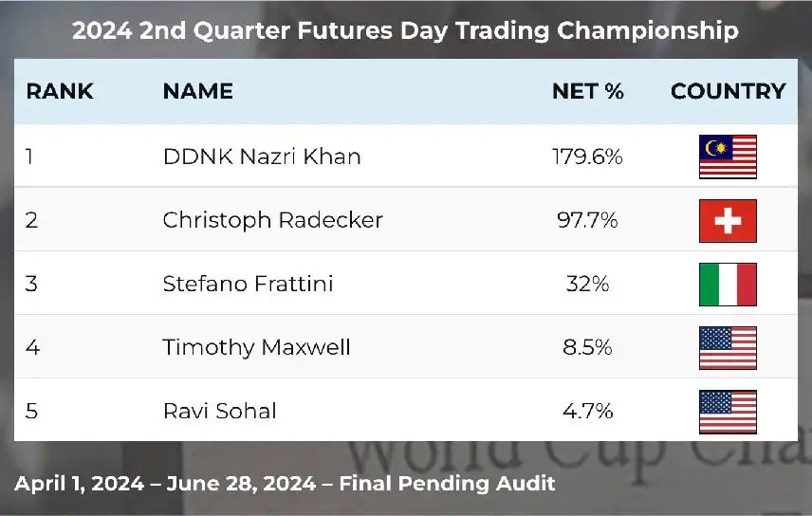Screen dimensions: 812x516
Task: Click the Switzerland flag icon
Action: pyautogui.click(x=728, y=220)
